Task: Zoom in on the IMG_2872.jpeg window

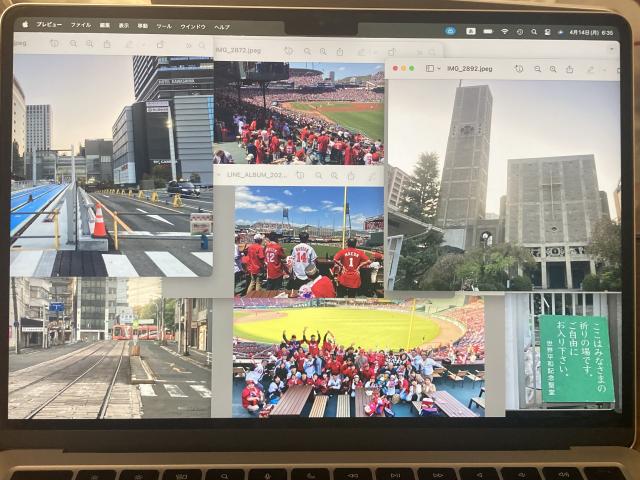Action: [323, 51]
